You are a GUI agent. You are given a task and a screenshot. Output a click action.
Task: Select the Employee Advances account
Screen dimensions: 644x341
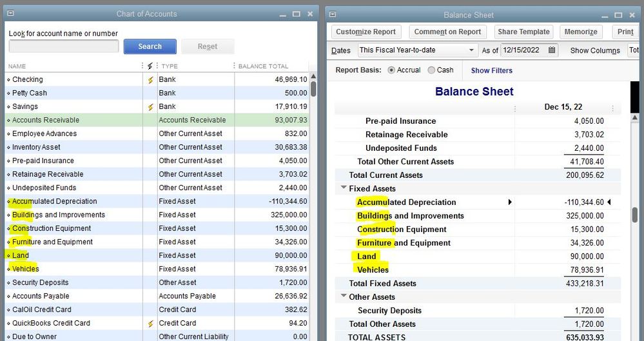point(157,133)
